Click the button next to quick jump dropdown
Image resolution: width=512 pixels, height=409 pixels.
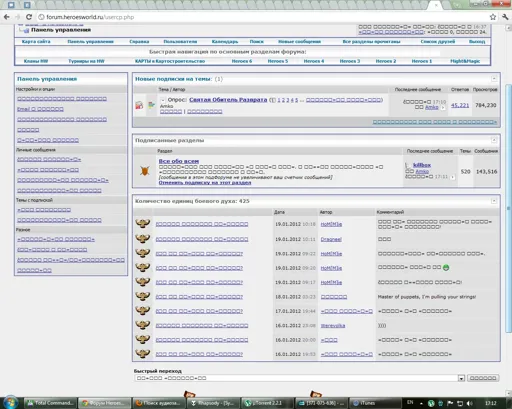[x=483, y=378]
